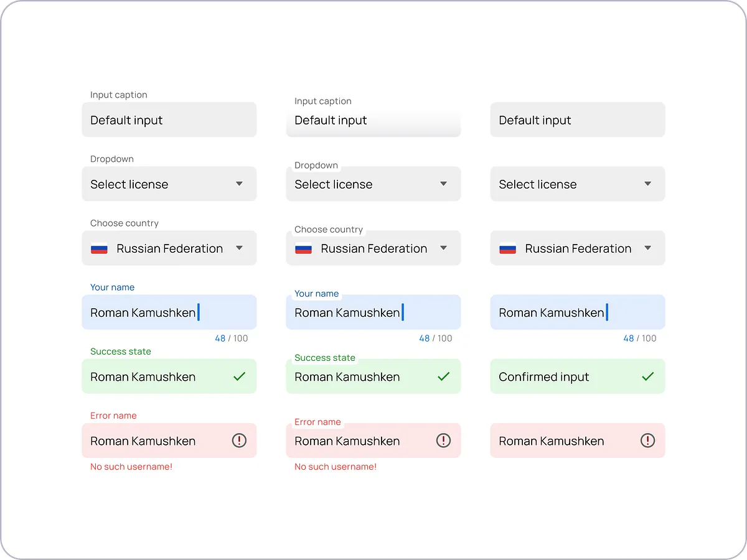Focus the middle-column Default input field with shadow
Screen dimensions: 747x560
(373, 120)
